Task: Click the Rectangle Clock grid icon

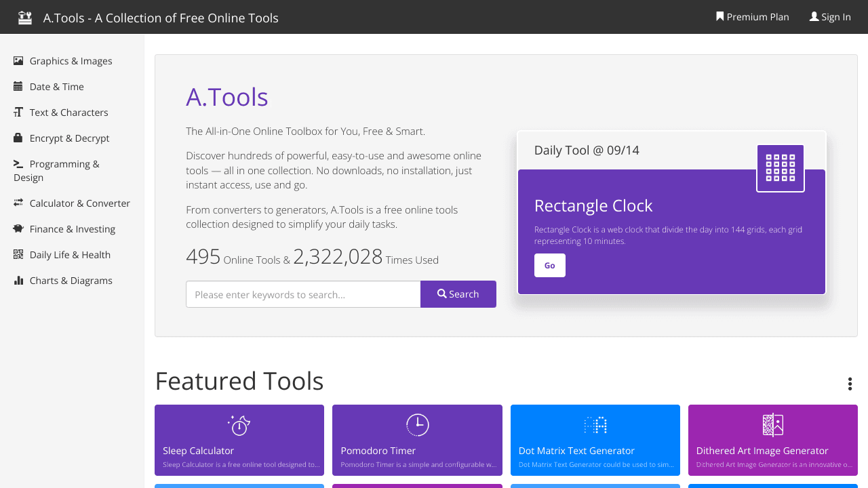Action: coord(780,168)
